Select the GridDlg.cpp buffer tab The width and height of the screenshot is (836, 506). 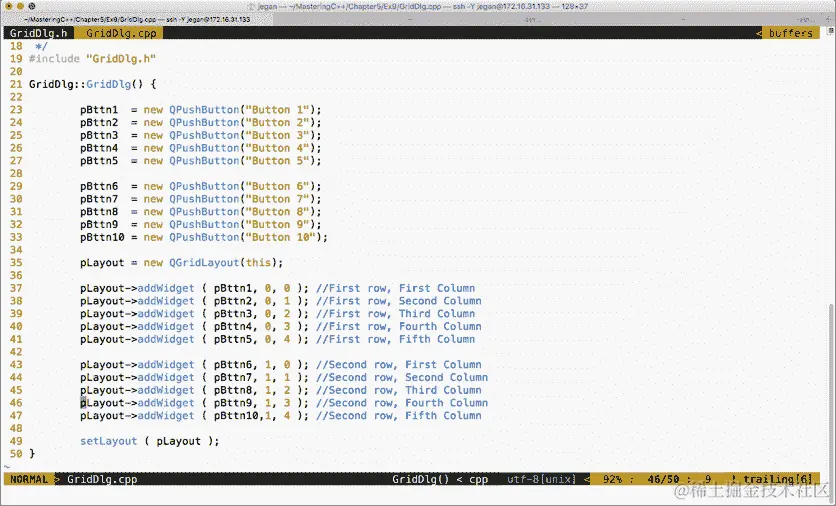click(120, 33)
